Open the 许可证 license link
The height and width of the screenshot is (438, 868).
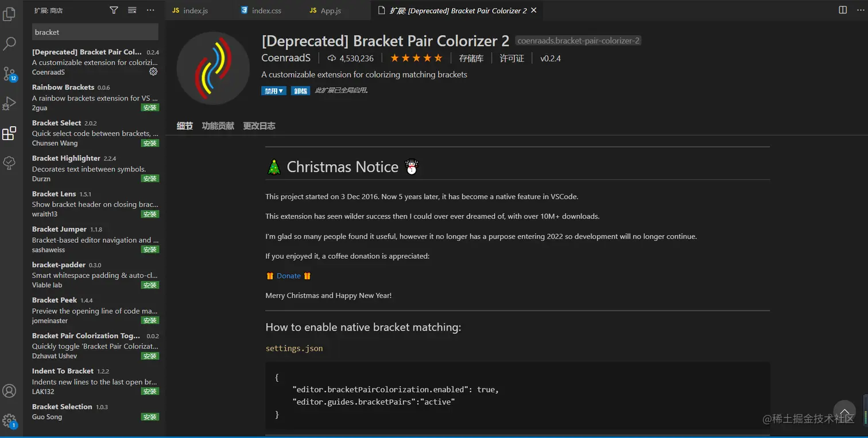tap(511, 58)
